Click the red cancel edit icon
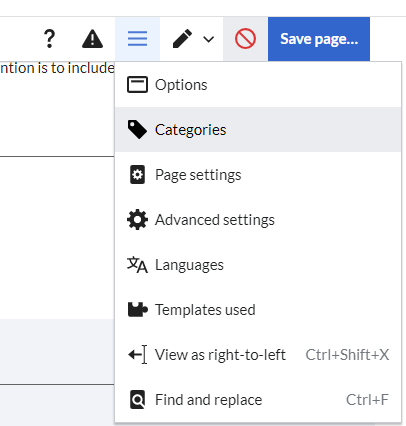Image resolution: width=406 pixels, height=426 pixels. pos(245,39)
